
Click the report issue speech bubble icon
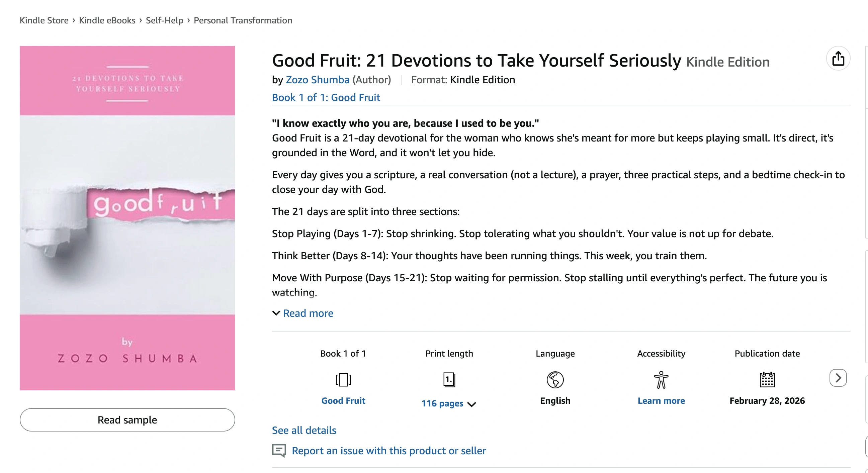pyautogui.click(x=279, y=451)
